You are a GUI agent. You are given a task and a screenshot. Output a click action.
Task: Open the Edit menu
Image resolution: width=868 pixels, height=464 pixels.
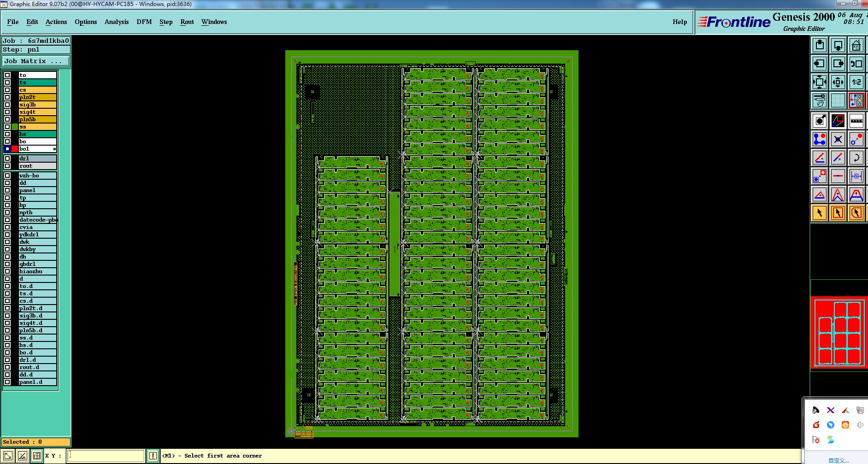coord(32,22)
